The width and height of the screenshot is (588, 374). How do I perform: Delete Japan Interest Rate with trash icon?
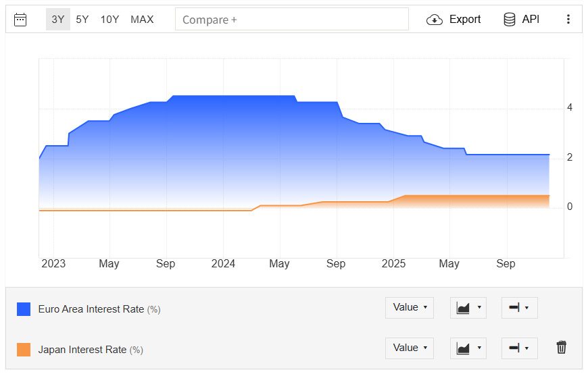pyautogui.click(x=561, y=348)
